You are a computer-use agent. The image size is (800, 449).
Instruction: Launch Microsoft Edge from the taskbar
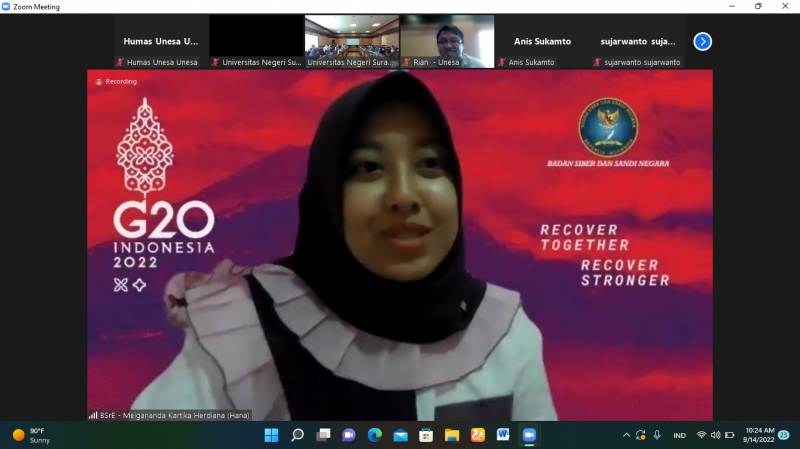coord(374,435)
